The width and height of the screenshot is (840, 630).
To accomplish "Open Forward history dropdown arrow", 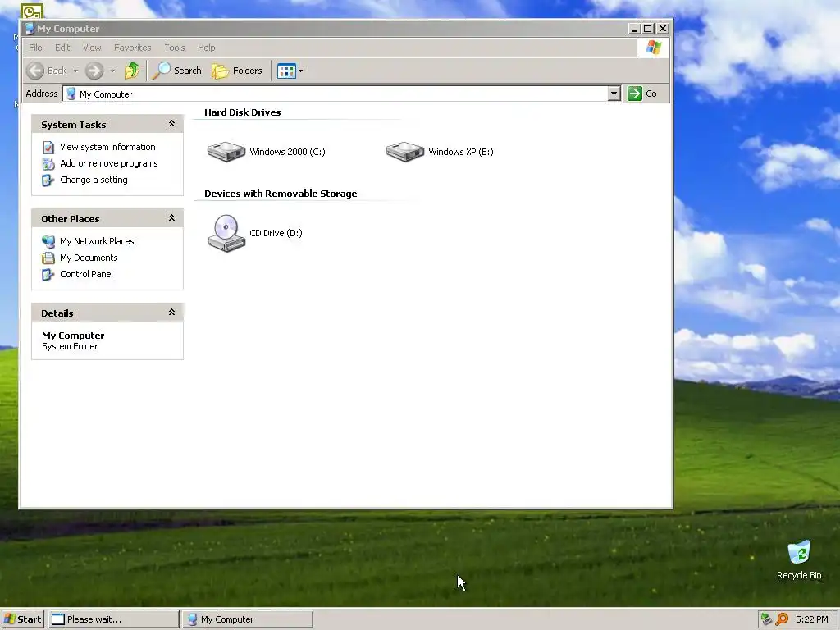I will pyautogui.click(x=112, y=71).
